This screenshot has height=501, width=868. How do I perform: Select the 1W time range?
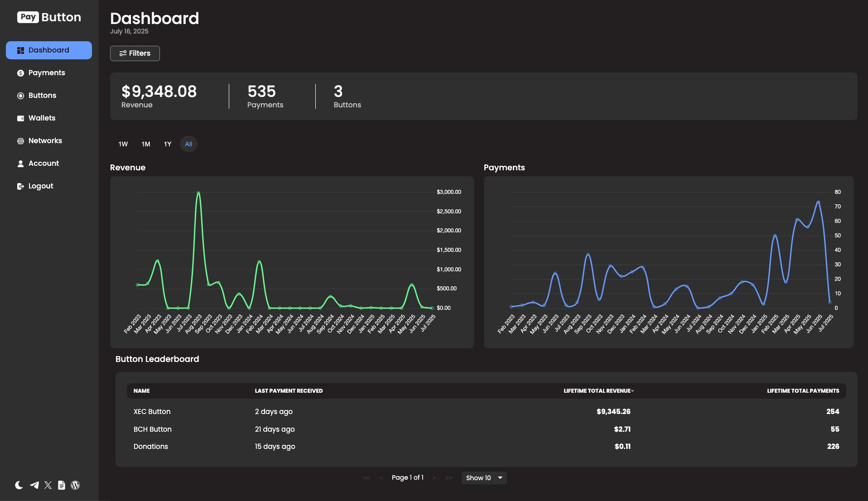click(x=122, y=144)
